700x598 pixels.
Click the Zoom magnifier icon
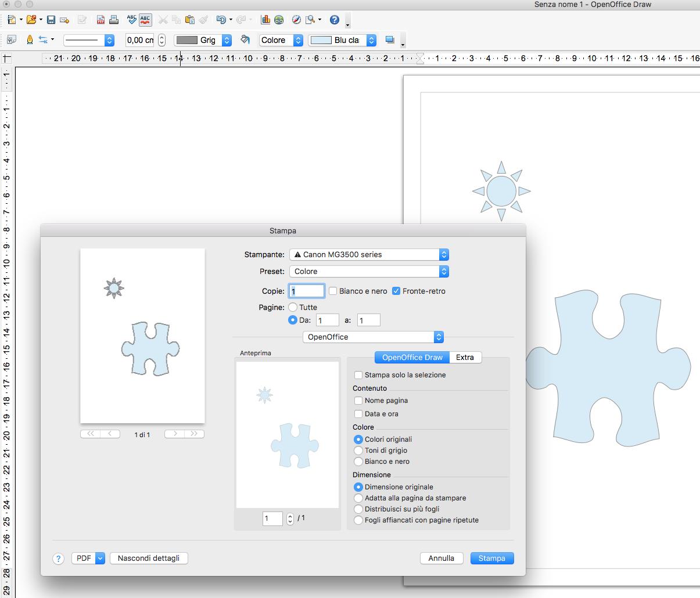click(x=311, y=20)
